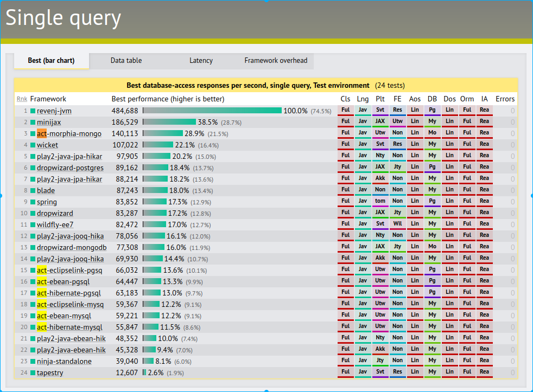Click the Jty badge in ninja-standalone row
Viewport: 533px width, 392px height.
tap(380, 361)
